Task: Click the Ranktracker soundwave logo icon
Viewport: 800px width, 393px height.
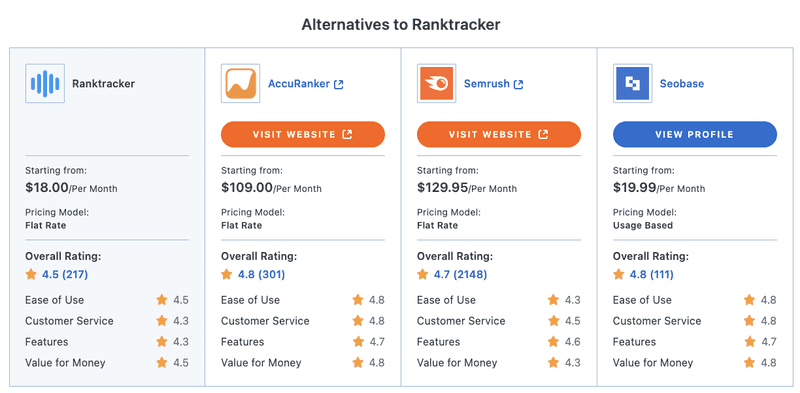Action: point(45,83)
